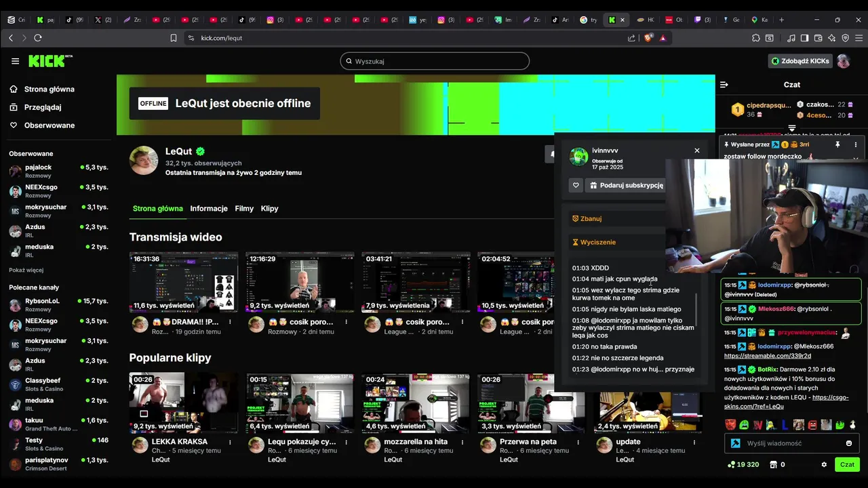Insert the blue L emote from quick bar
The width and height of the screenshot is (868, 488).
[x=785, y=425]
